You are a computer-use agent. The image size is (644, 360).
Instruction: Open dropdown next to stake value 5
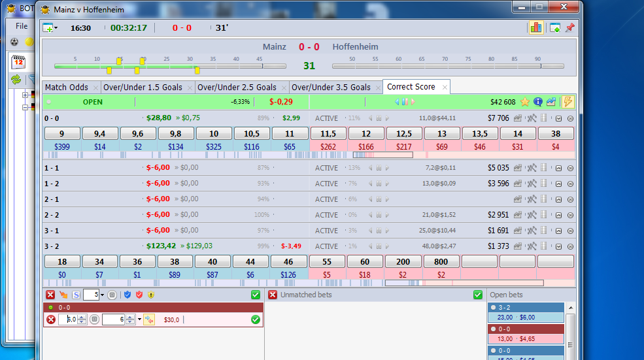102,295
